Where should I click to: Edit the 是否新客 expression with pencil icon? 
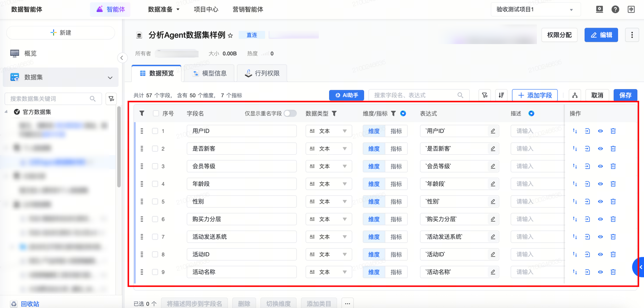[493, 149]
